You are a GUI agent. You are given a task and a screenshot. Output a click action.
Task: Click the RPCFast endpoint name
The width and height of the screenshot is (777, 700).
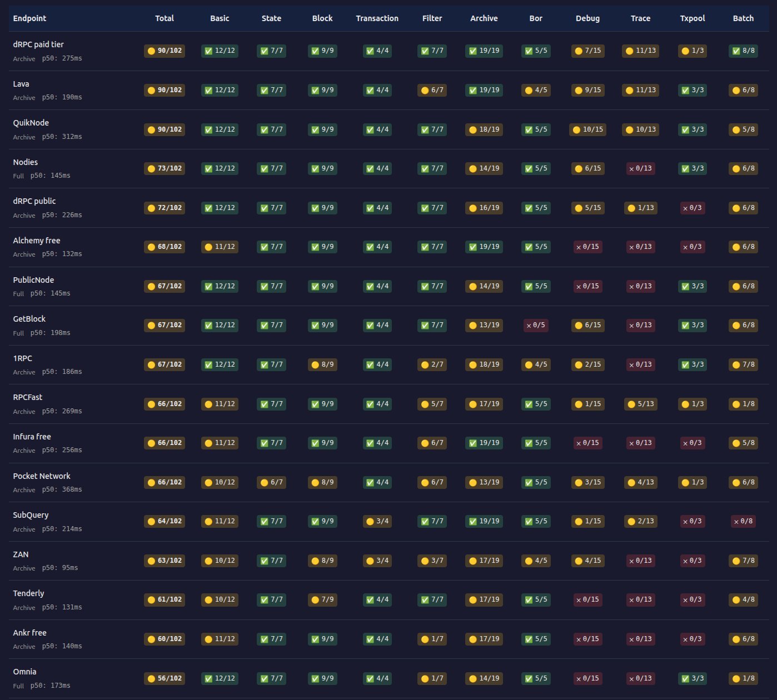(28, 397)
